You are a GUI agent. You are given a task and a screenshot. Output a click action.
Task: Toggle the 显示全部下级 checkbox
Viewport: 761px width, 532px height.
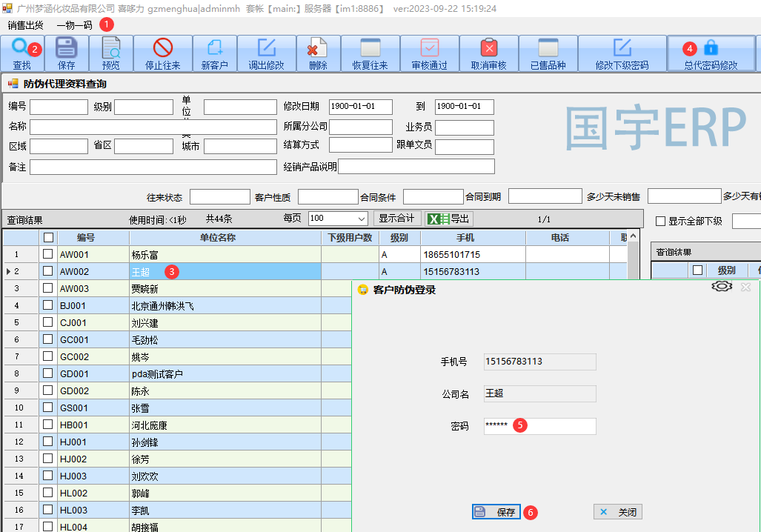[661, 221]
